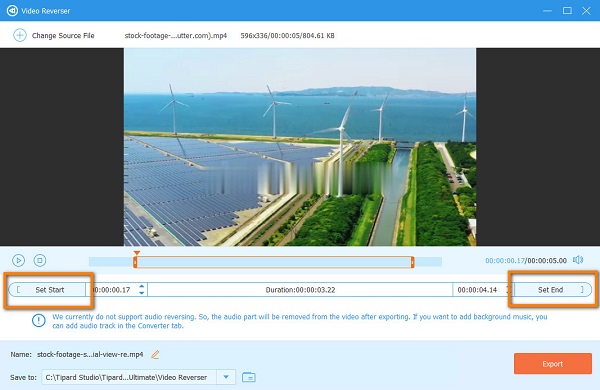This screenshot has width=600, height=390.
Task: Decrease the start time with the down stepper arrow
Action: pos(142,293)
